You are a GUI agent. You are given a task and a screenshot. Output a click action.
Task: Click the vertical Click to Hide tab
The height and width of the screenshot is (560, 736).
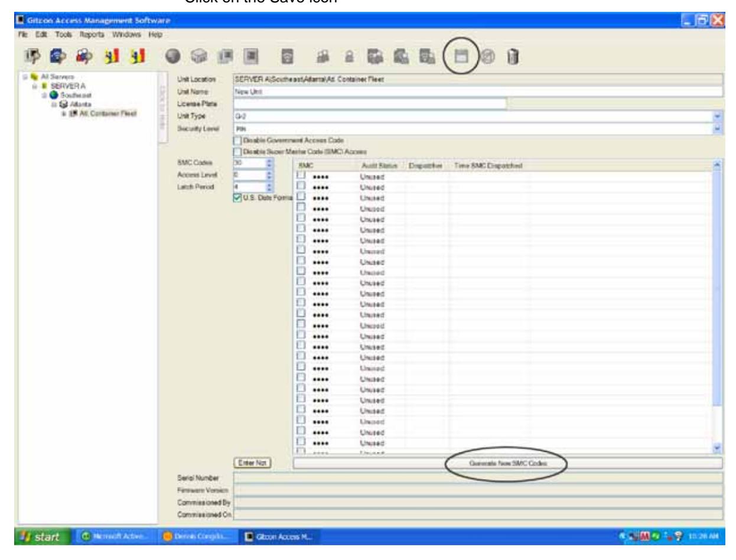pyautogui.click(x=164, y=109)
